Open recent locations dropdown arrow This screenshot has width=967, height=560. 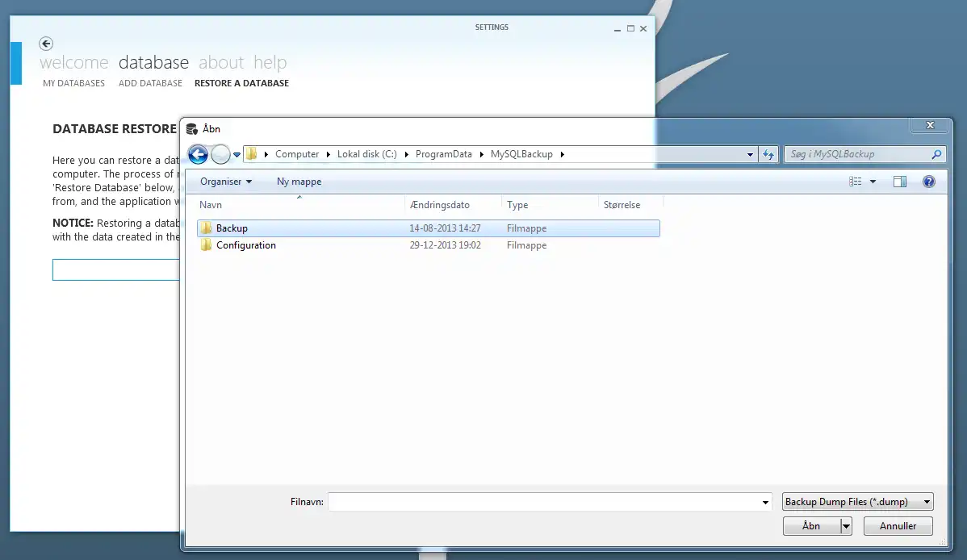coord(237,155)
